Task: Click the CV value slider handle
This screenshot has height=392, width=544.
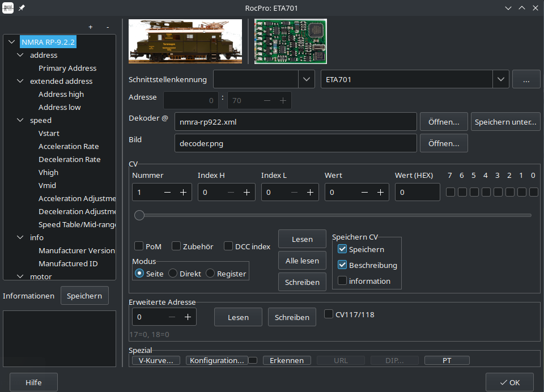Action: (x=139, y=215)
